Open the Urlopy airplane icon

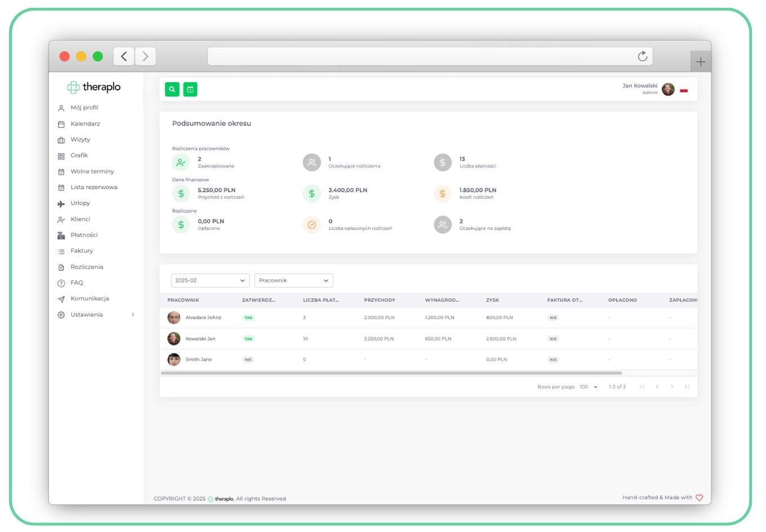(x=61, y=203)
